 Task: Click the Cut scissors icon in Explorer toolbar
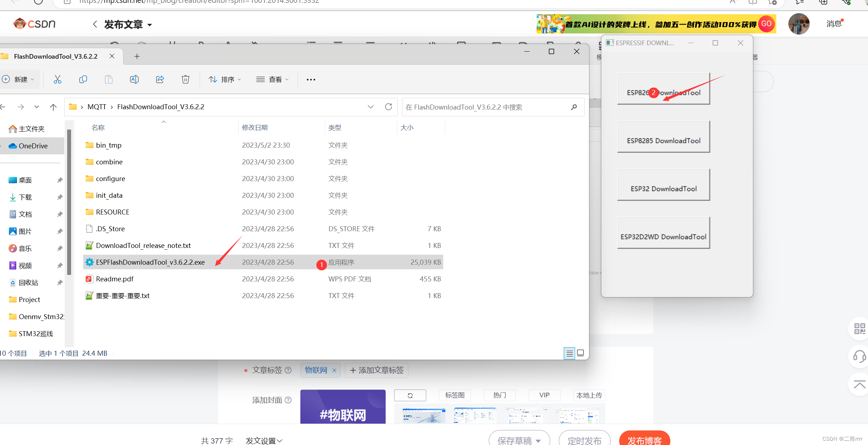point(57,79)
